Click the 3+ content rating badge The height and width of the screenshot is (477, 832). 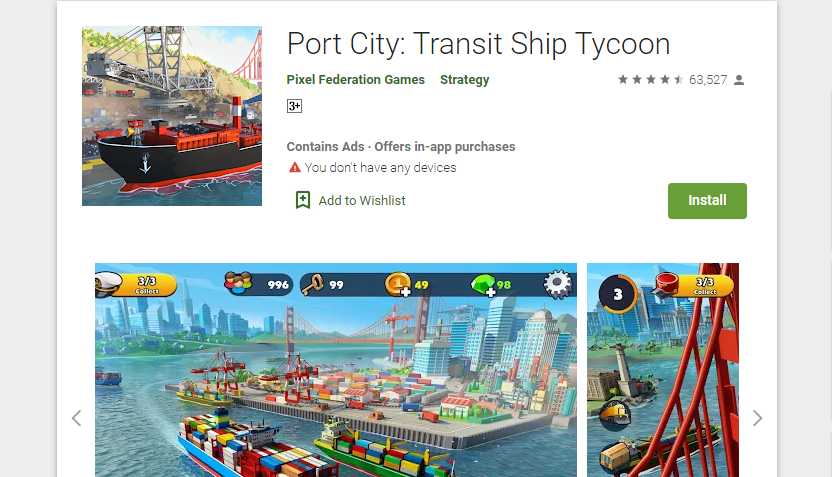coord(294,106)
